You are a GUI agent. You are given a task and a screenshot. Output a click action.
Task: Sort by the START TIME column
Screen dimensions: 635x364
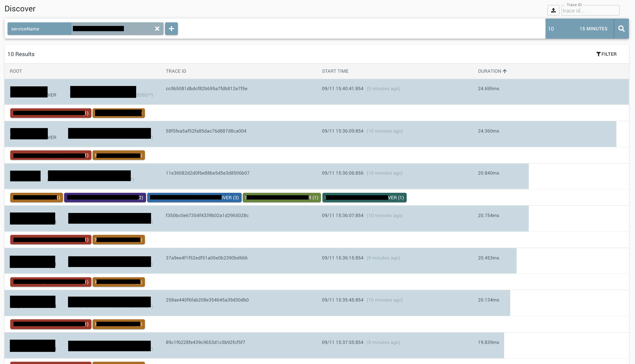[335, 71]
